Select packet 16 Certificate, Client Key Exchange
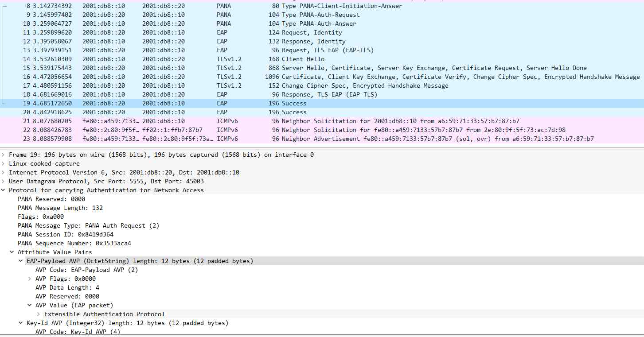 [x=322, y=77]
